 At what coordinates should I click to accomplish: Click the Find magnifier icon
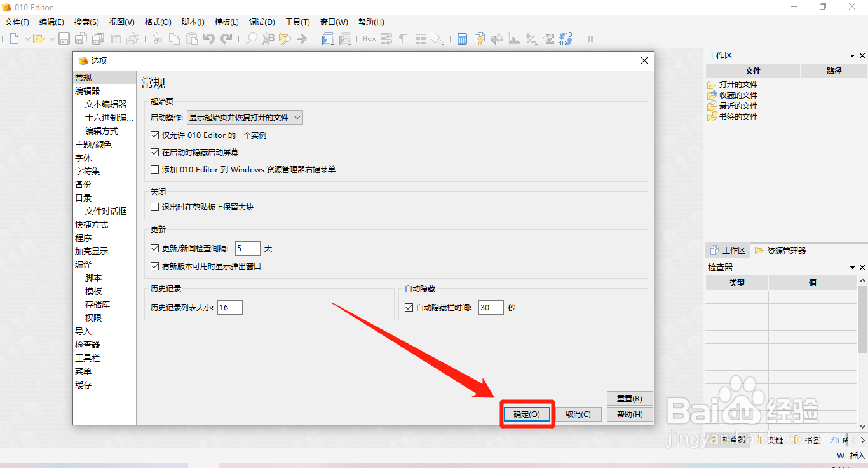tap(251, 39)
